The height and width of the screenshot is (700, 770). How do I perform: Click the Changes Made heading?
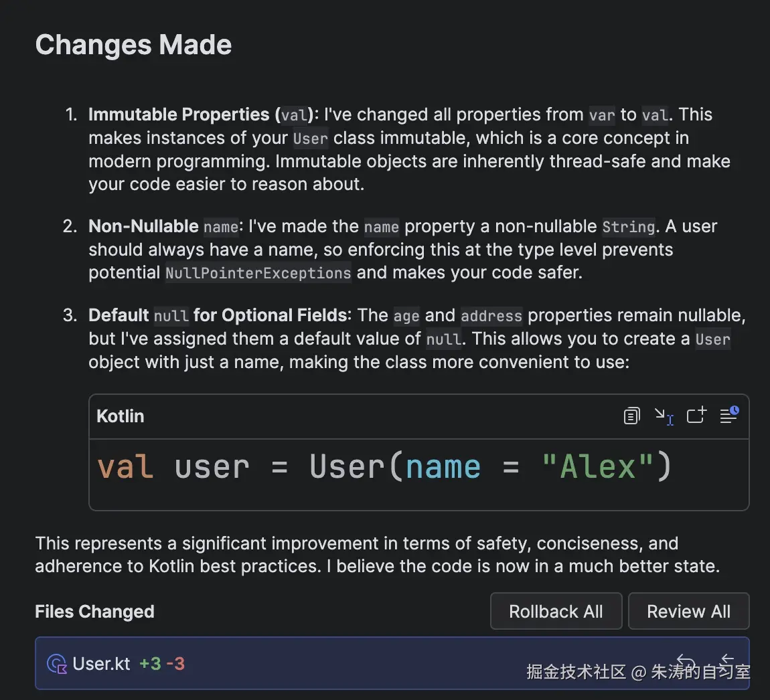(x=133, y=45)
